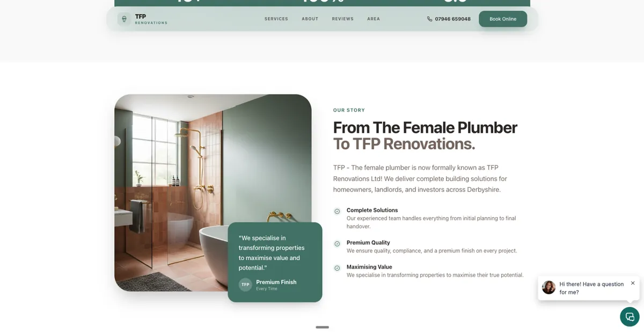Screen dimensions: 644x332
Task: Open the Services nav item
Action: click(276, 19)
